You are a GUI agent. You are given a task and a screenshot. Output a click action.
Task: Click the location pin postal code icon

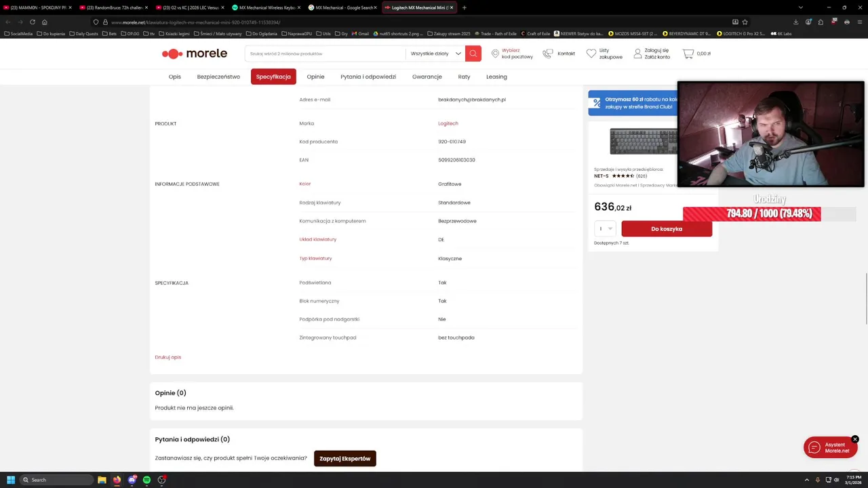point(495,54)
